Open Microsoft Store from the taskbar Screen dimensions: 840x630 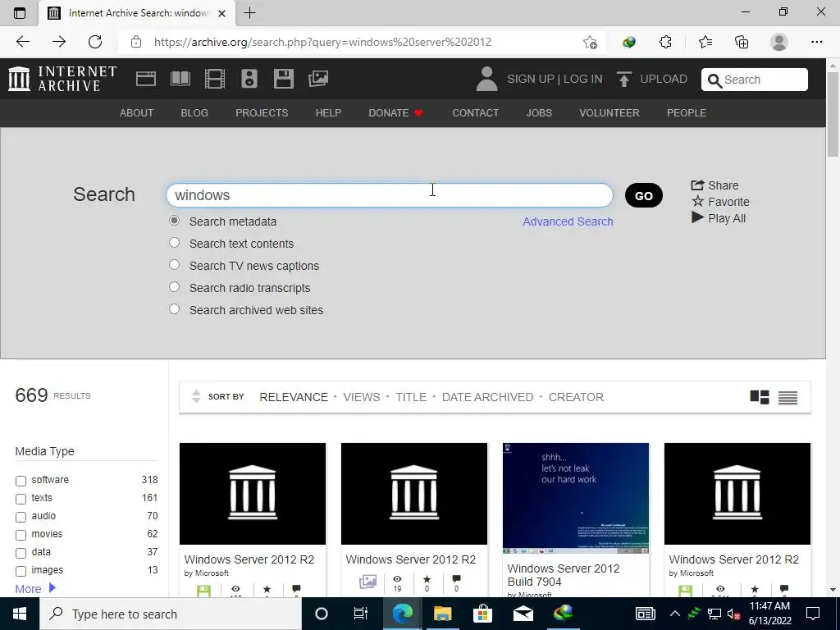(482, 614)
